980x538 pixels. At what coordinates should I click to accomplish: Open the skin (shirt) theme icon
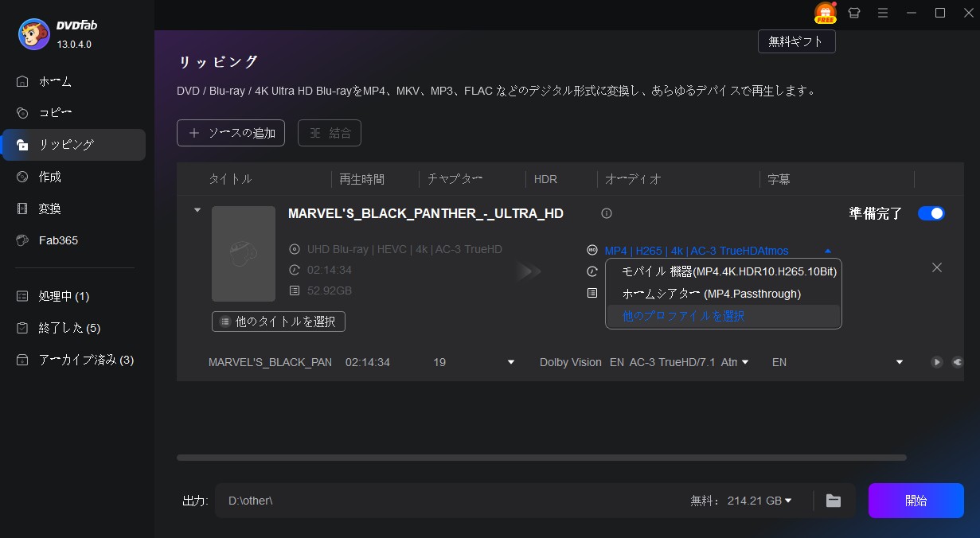click(855, 13)
